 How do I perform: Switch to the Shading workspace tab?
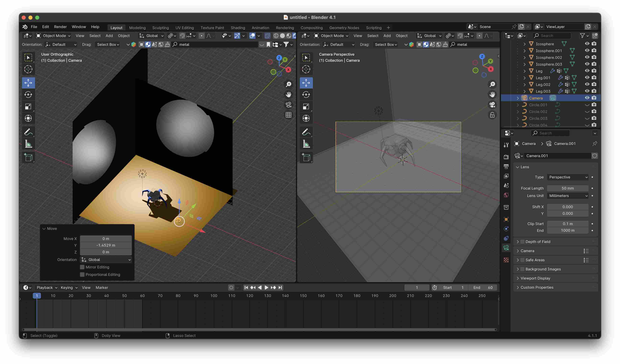coord(238,28)
